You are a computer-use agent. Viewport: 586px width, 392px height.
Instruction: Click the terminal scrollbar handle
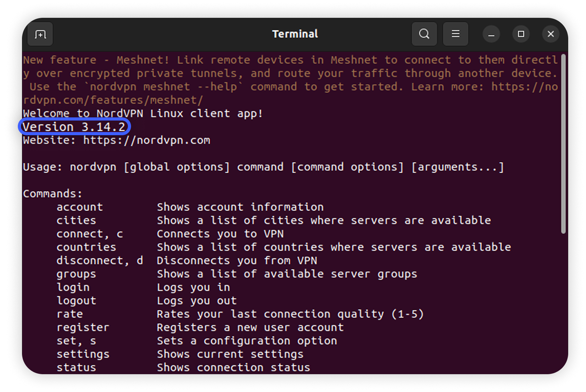[563, 143]
